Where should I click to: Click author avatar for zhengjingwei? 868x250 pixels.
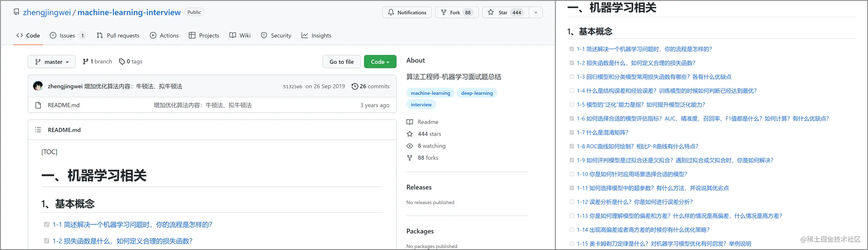pyautogui.click(x=38, y=86)
